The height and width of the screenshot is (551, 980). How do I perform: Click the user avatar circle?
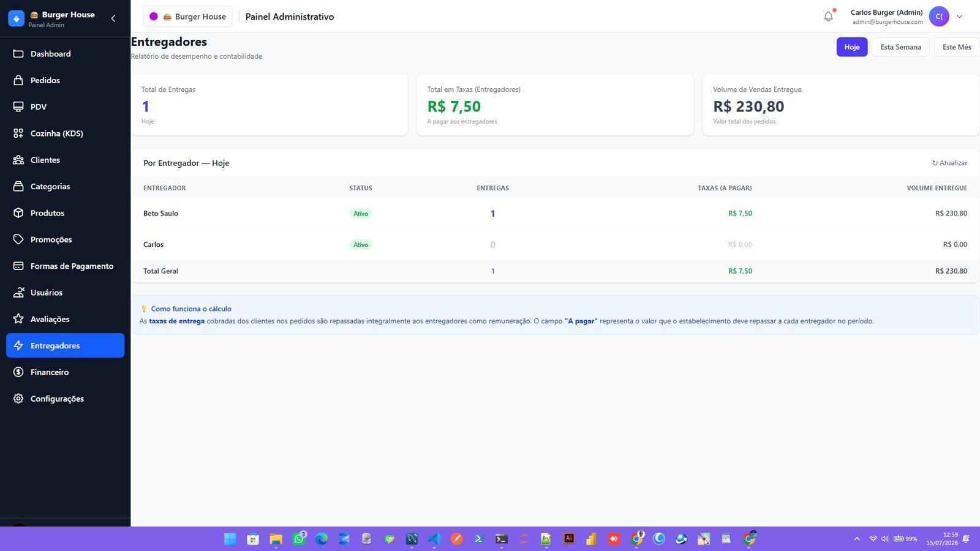[939, 17]
